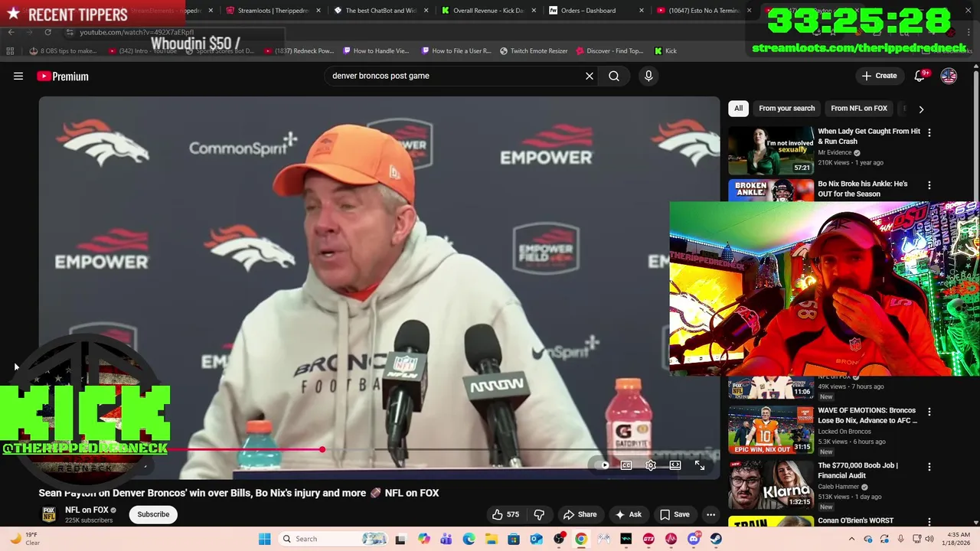Open the Kick bookmark

pos(665,51)
